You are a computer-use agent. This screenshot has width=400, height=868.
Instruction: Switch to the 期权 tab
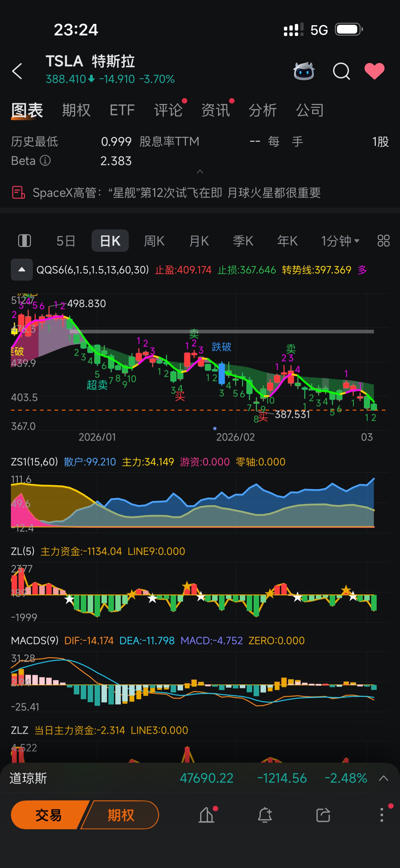[76, 110]
